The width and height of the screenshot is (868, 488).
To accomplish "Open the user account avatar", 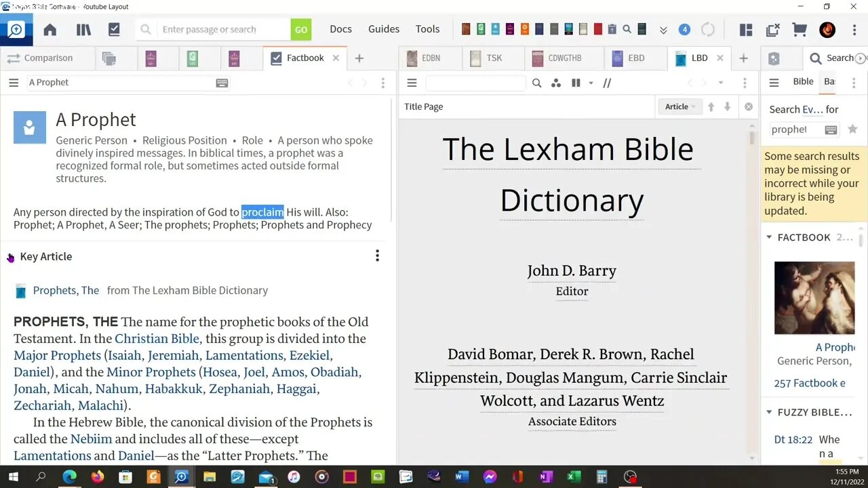I will point(827,30).
